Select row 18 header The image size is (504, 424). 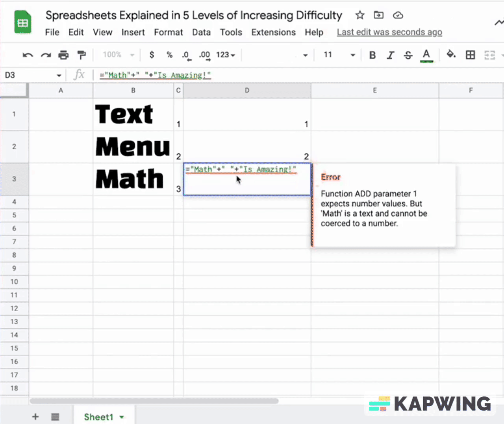click(14, 388)
